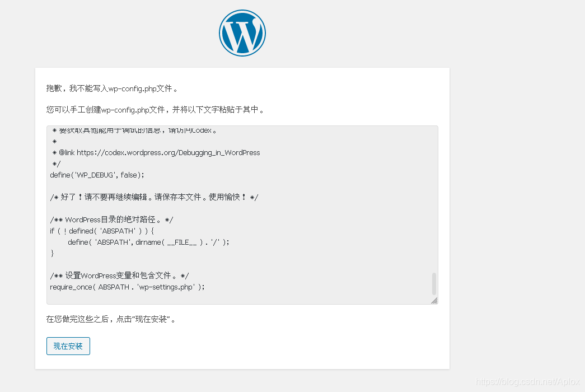The width and height of the screenshot is (585, 392).
Task: Click the define('WP_DEBUG', false); line
Action: pyautogui.click(x=97, y=175)
